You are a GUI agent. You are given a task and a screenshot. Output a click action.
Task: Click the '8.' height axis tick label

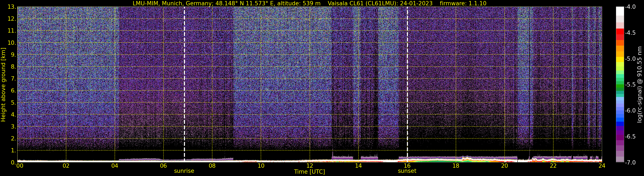point(13,67)
